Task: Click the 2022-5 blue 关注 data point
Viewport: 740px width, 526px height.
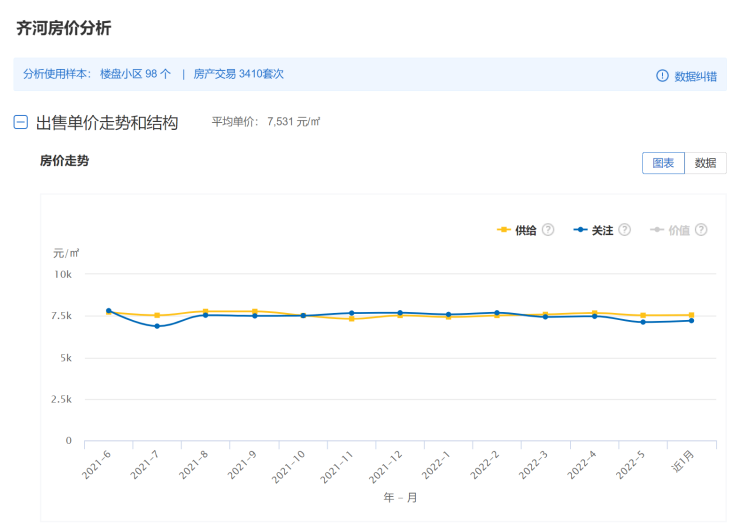Action: pyautogui.click(x=643, y=322)
